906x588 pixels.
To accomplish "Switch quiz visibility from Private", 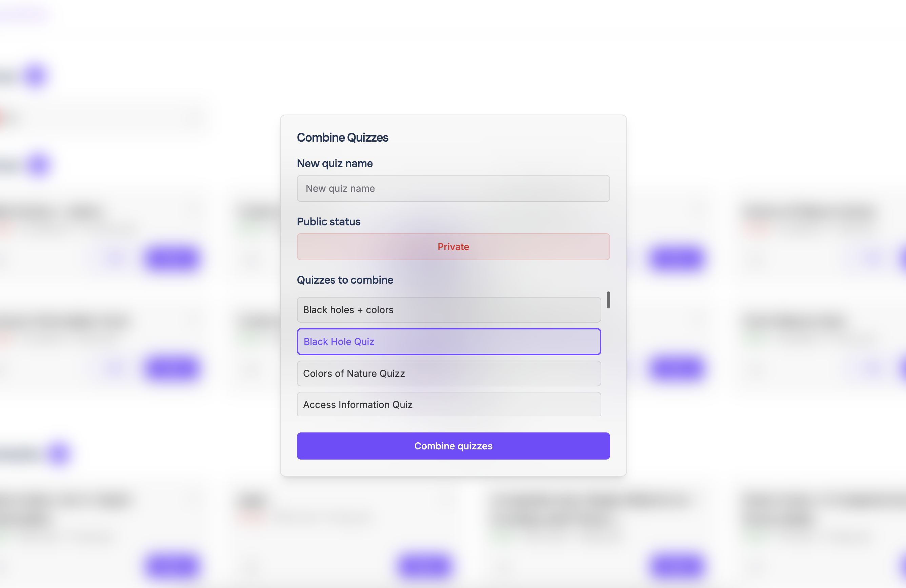I will [x=453, y=247].
